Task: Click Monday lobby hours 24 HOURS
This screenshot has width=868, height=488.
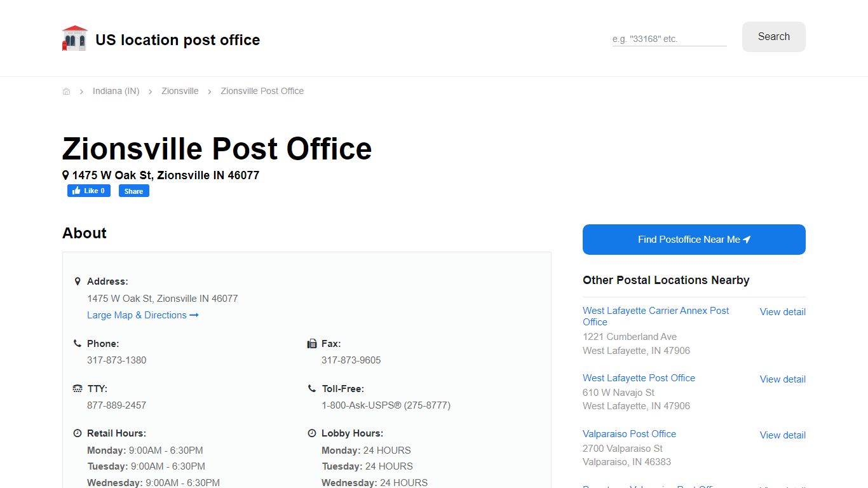Action: click(x=366, y=451)
